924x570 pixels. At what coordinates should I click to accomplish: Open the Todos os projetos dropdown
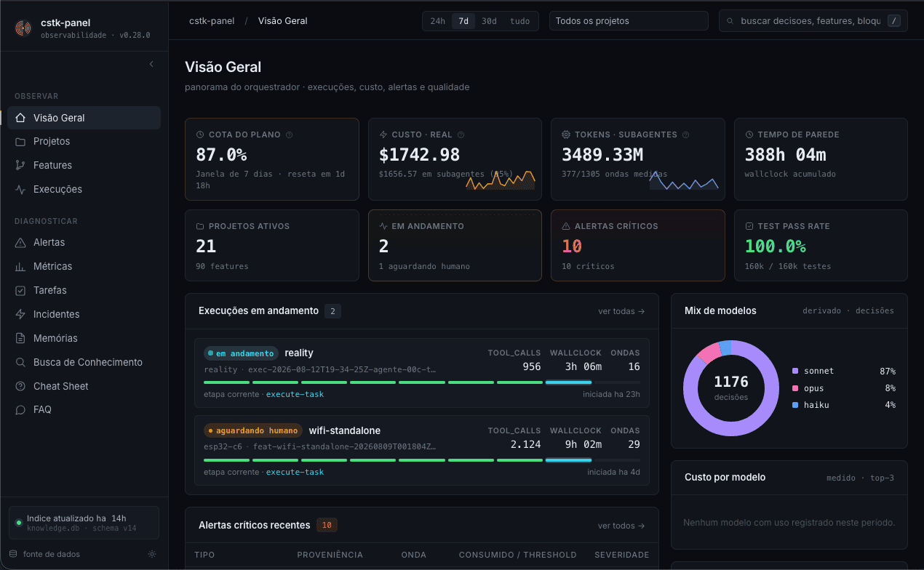pos(629,21)
